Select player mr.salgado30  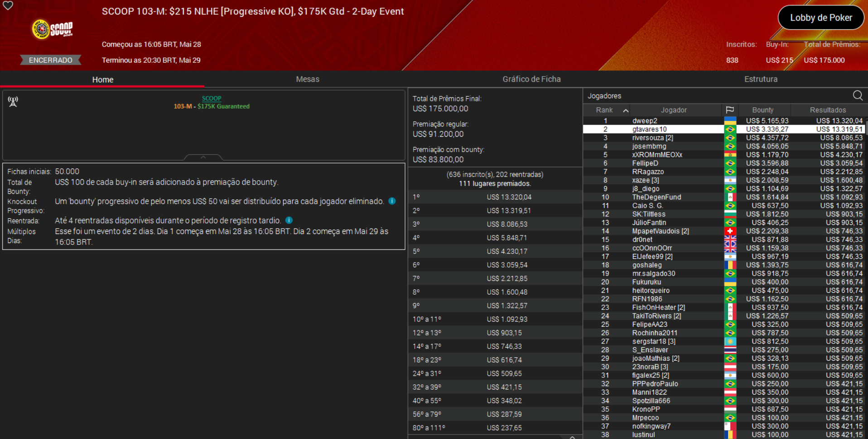[x=724, y=274]
